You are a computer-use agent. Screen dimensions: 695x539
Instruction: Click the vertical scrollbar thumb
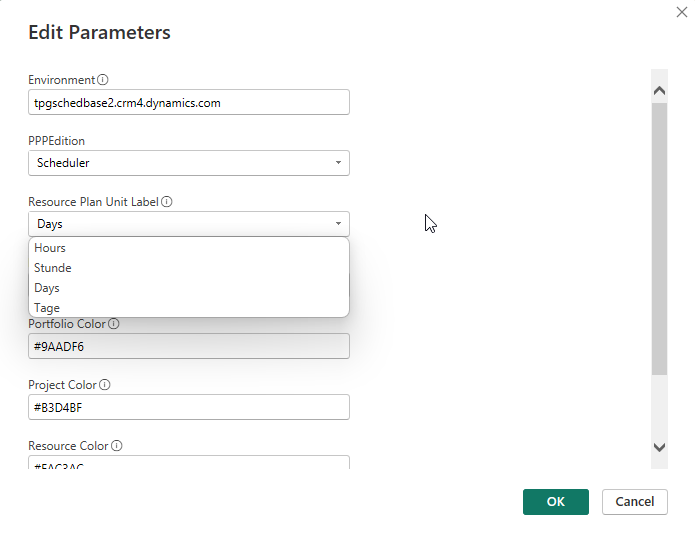[659, 238]
